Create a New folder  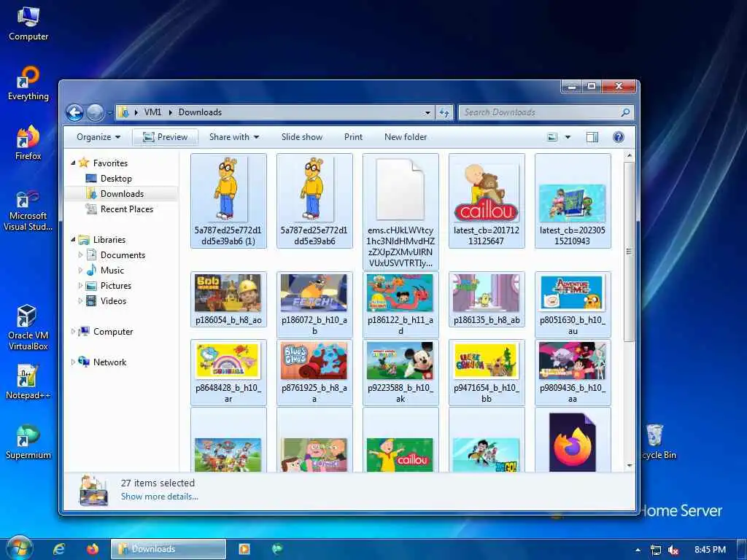click(x=406, y=137)
